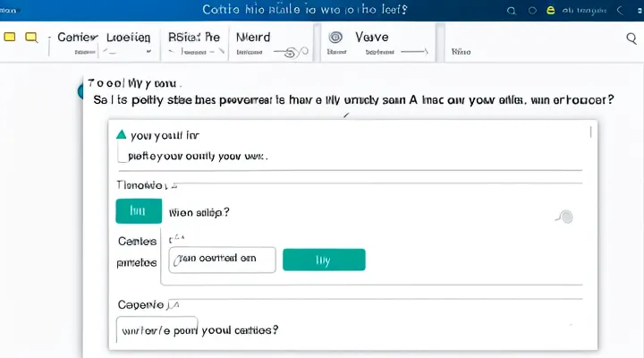
Task: Click the magnifier icon at the toolbar's right end
Action: click(631, 38)
